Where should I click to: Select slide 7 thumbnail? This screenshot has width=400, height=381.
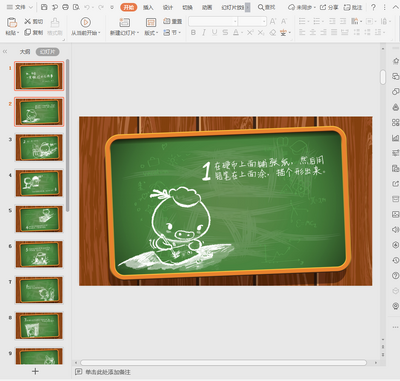click(39, 290)
